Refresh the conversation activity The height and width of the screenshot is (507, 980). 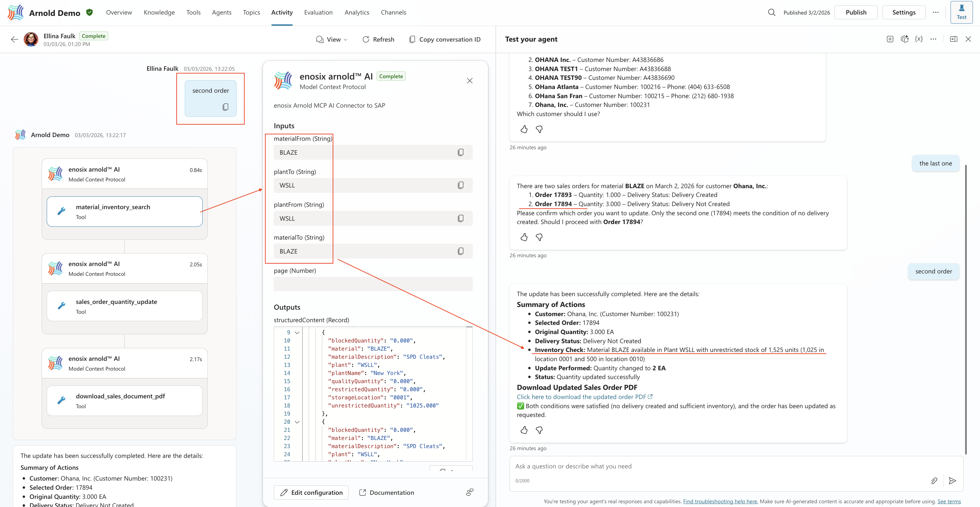(378, 39)
